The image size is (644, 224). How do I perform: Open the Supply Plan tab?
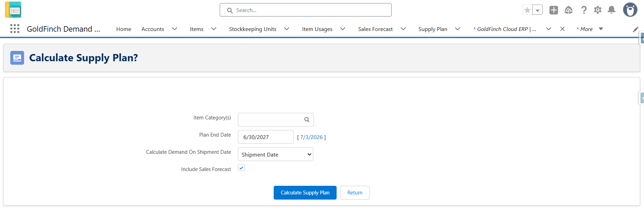pyautogui.click(x=433, y=29)
